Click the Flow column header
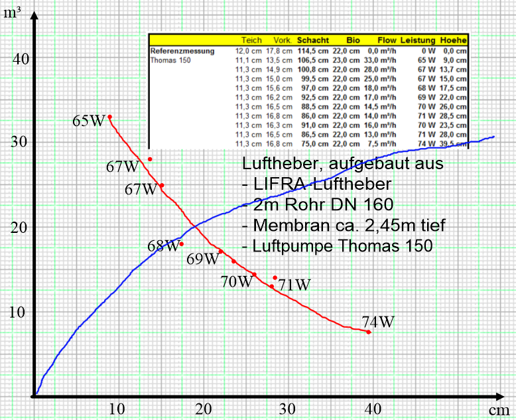Image resolution: width=516 pixels, height=420 pixels. [386, 40]
